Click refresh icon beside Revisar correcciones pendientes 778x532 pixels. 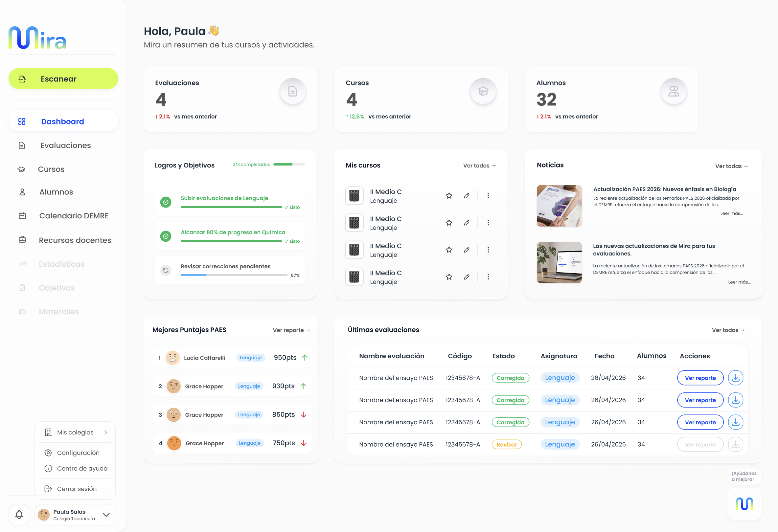click(x=166, y=270)
